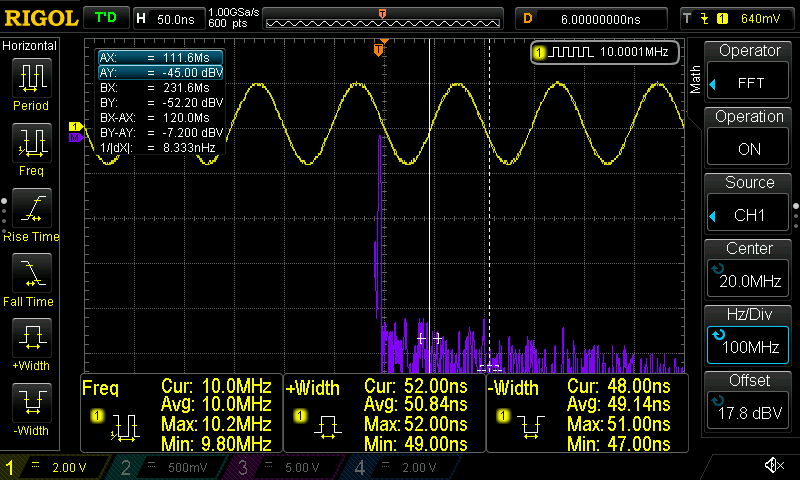Toggle channel 1 at 2.00 V

tap(52, 467)
